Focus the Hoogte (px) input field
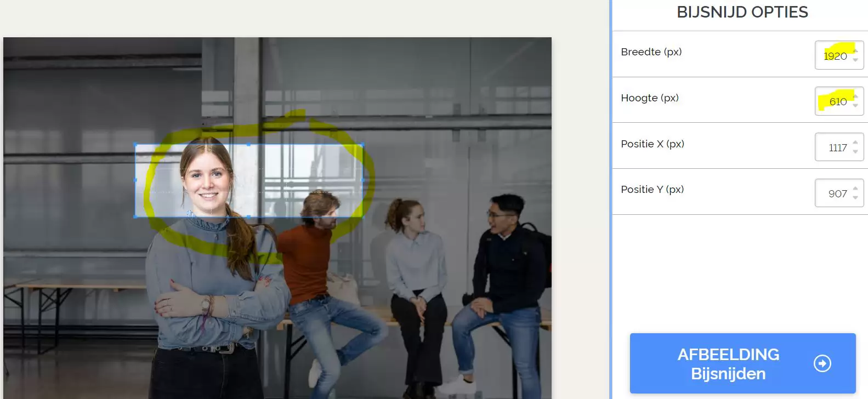 tap(834, 101)
